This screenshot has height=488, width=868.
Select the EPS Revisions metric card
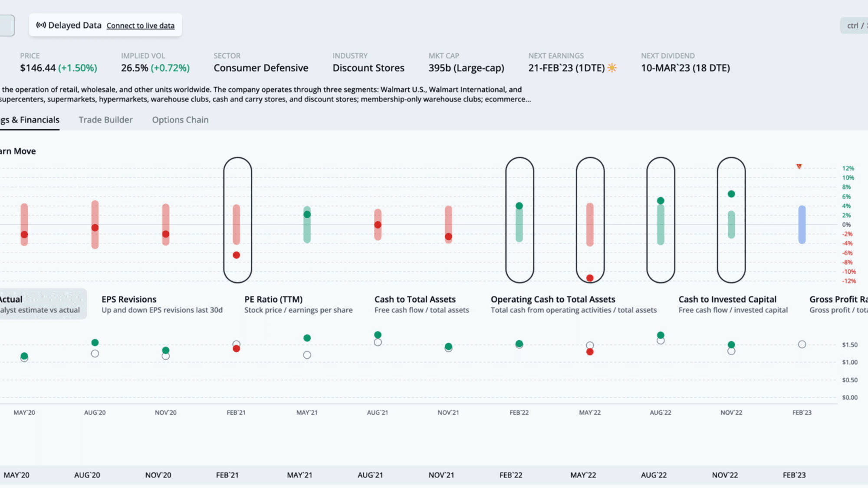[162, 304]
